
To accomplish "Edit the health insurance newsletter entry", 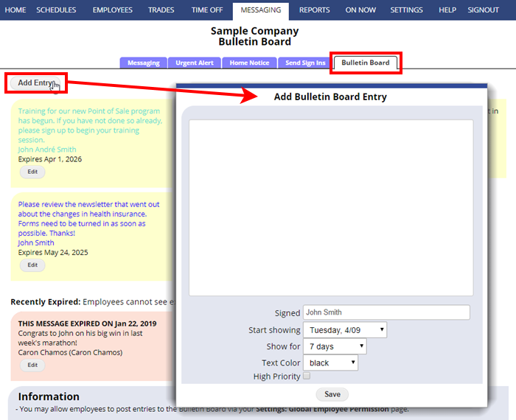I will tap(32, 265).
